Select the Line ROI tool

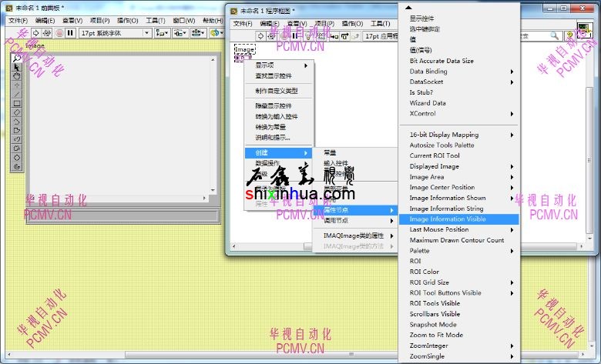coord(17,94)
